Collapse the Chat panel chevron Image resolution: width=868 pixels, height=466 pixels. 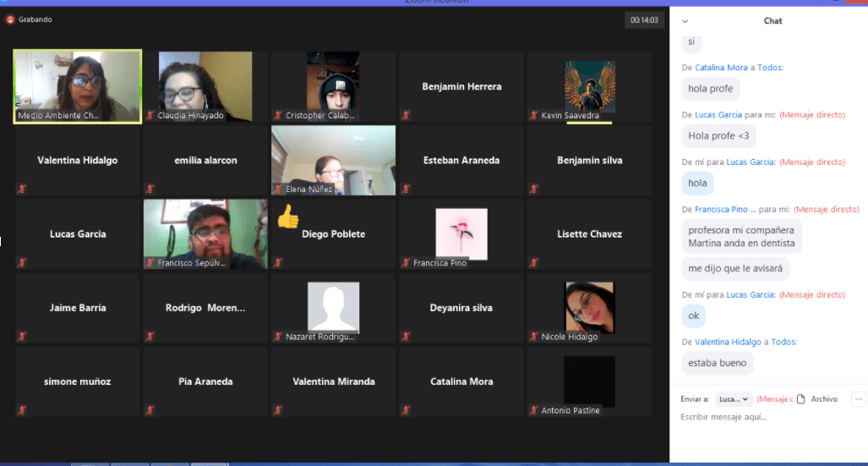pos(685,22)
